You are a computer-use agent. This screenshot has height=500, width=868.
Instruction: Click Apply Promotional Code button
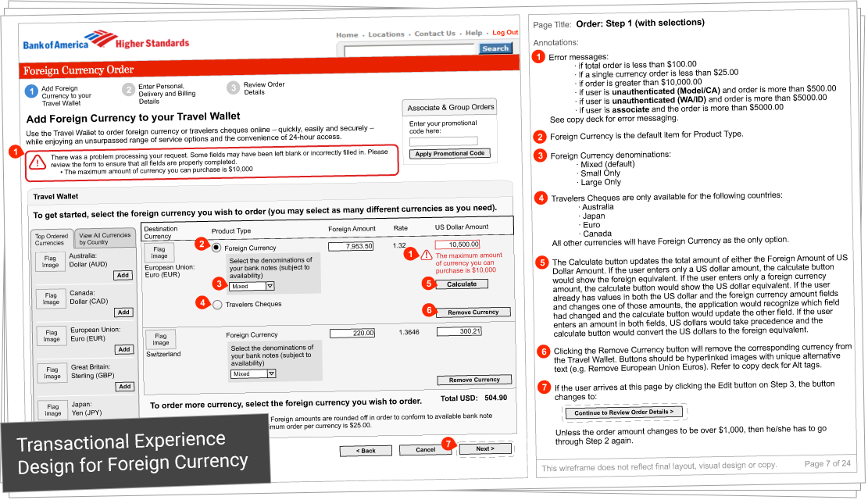450,153
